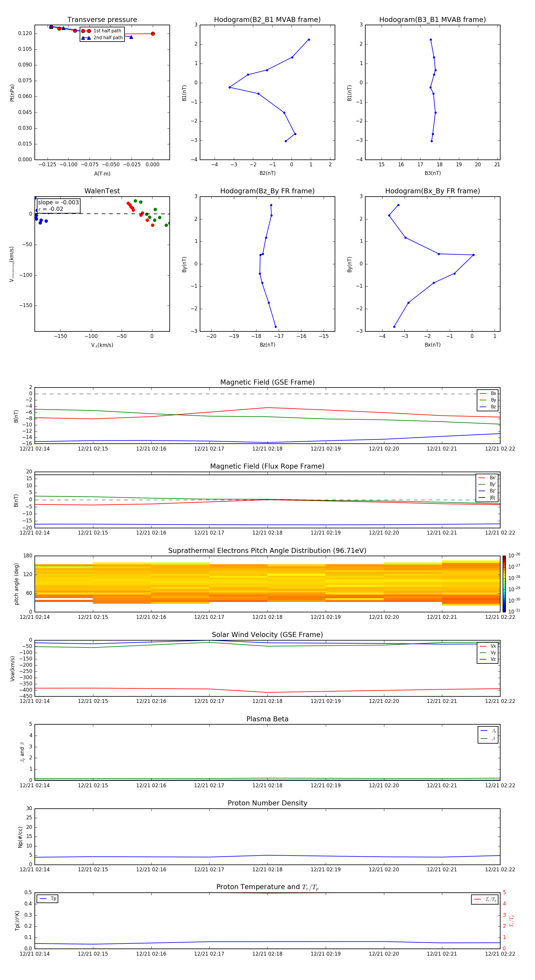Click the 'V_A(km/s)' axis label in WalenTest

coord(102,345)
